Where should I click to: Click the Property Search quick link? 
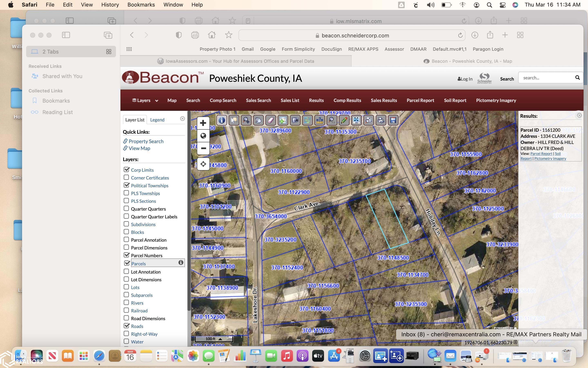[146, 141]
